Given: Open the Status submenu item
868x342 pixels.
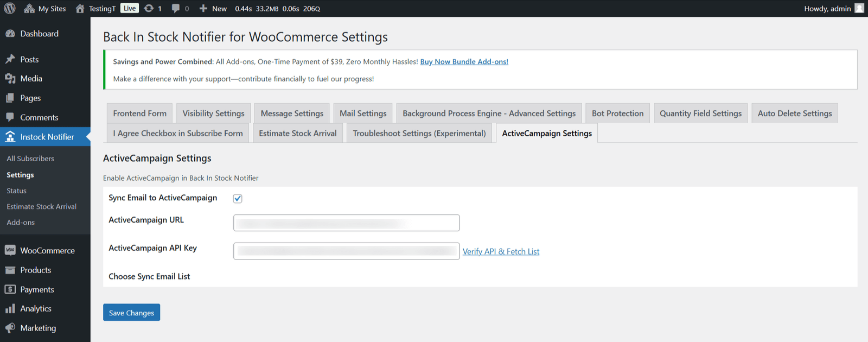Looking at the screenshot, I should 16,191.
